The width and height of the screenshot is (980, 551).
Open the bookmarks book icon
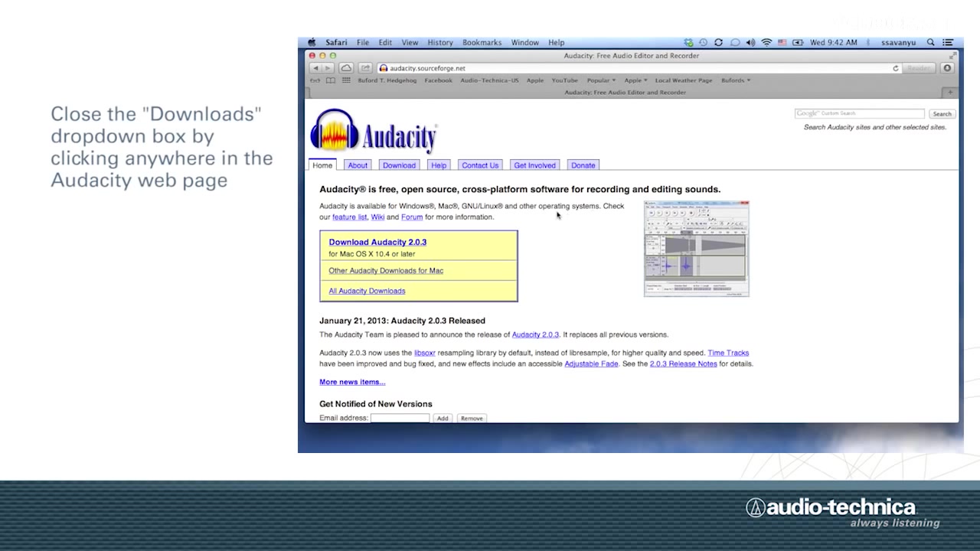(x=331, y=80)
